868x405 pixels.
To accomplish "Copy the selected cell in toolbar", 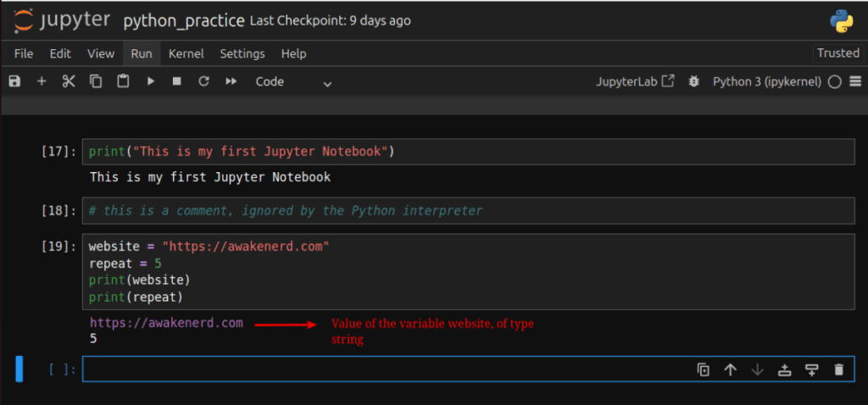I will (x=96, y=81).
